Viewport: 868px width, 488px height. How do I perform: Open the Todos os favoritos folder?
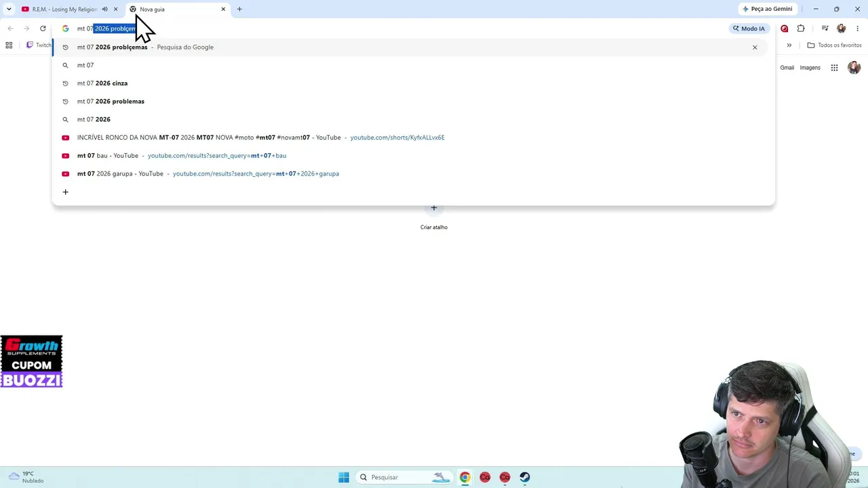[x=834, y=45]
